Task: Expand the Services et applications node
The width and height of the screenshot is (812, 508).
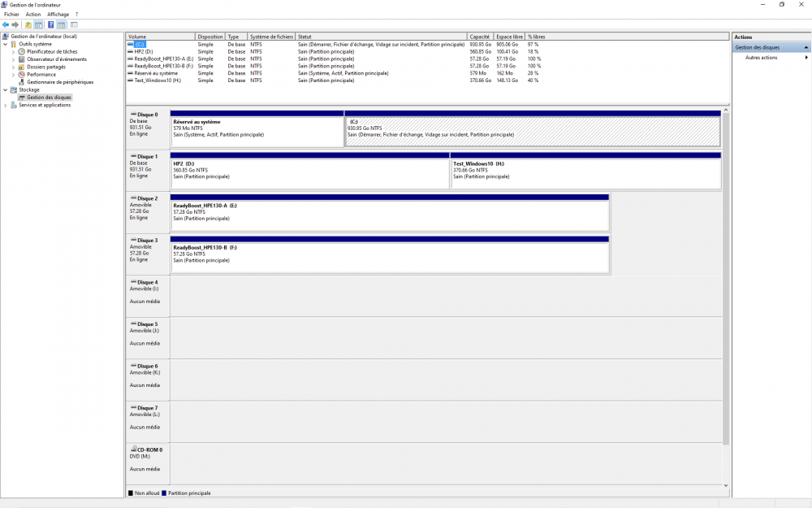Action: coord(6,105)
